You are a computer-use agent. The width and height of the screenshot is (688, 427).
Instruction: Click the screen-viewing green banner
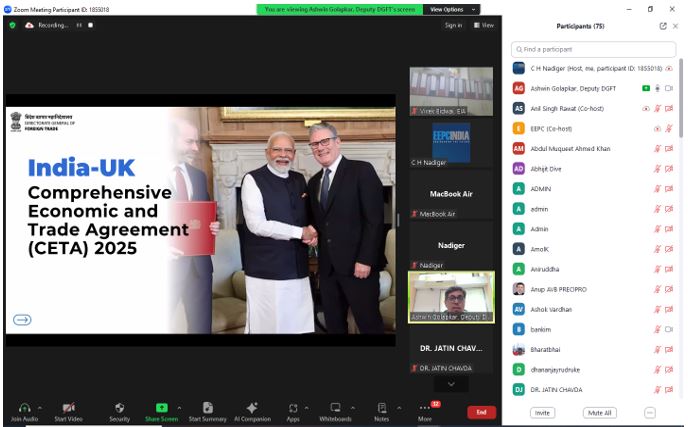point(340,9)
